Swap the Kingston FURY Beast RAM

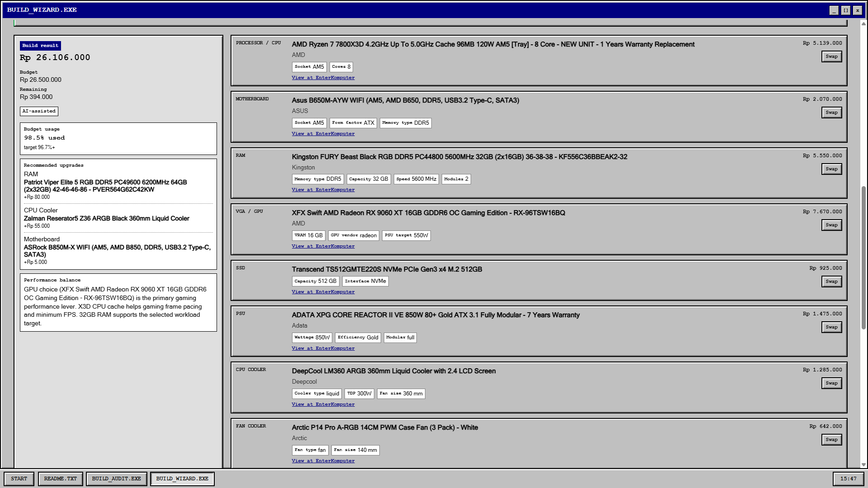click(x=831, y=169)
